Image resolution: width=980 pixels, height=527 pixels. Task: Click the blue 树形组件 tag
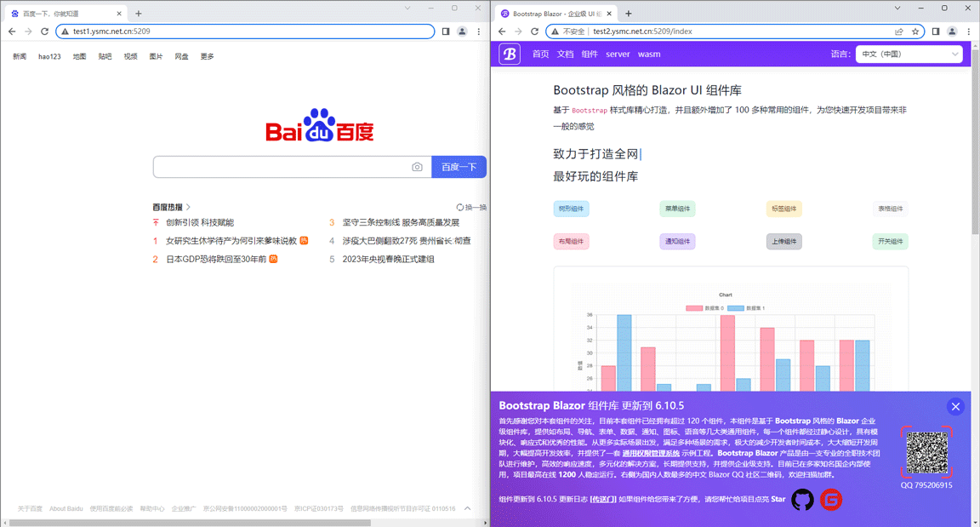click(x=571, y=209)
